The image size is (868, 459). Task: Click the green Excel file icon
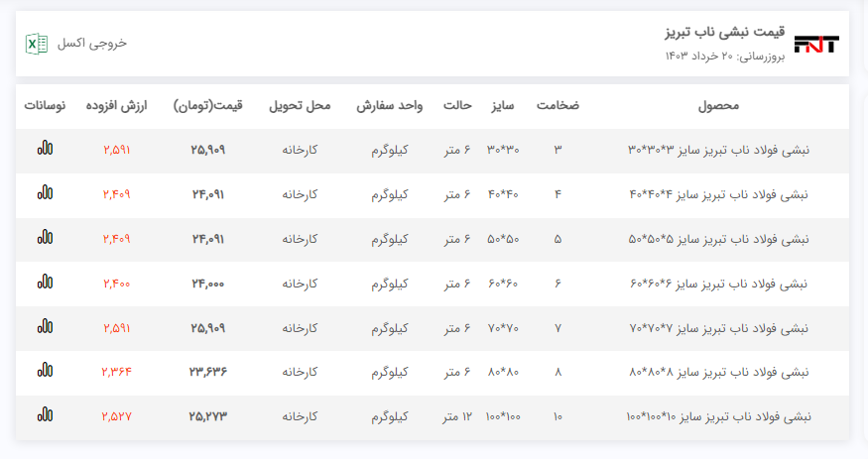[37, 44]
